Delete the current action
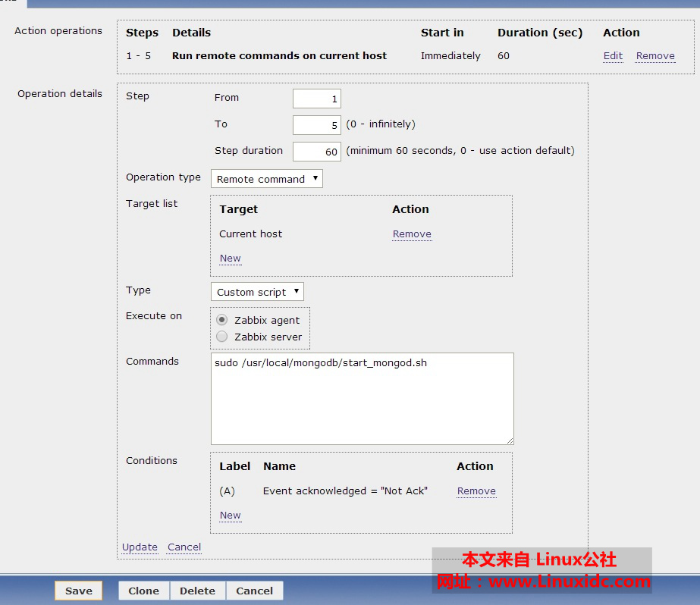Image resolution: width=700 pixels, height=605 pixels. pos(197,591)
